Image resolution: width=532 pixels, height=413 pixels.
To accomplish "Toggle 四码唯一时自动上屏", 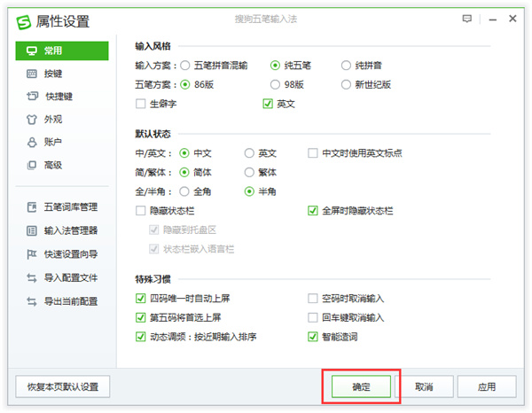I will tap(140, 299).
